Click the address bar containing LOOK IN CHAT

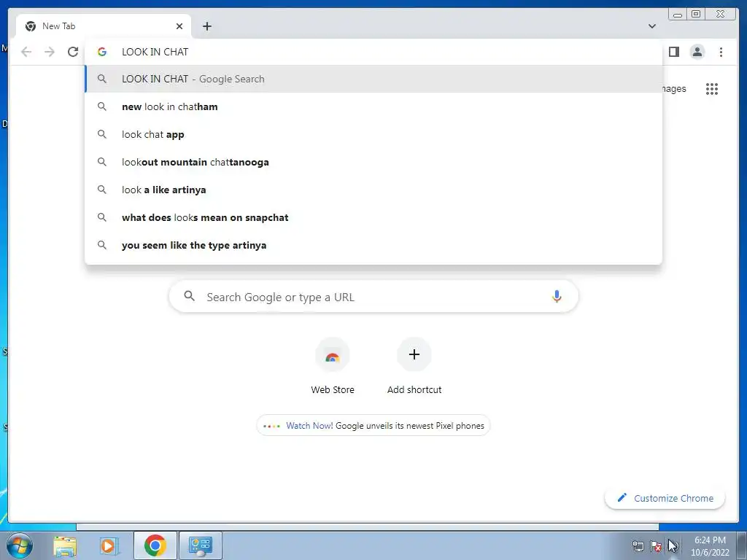point(373,52)
